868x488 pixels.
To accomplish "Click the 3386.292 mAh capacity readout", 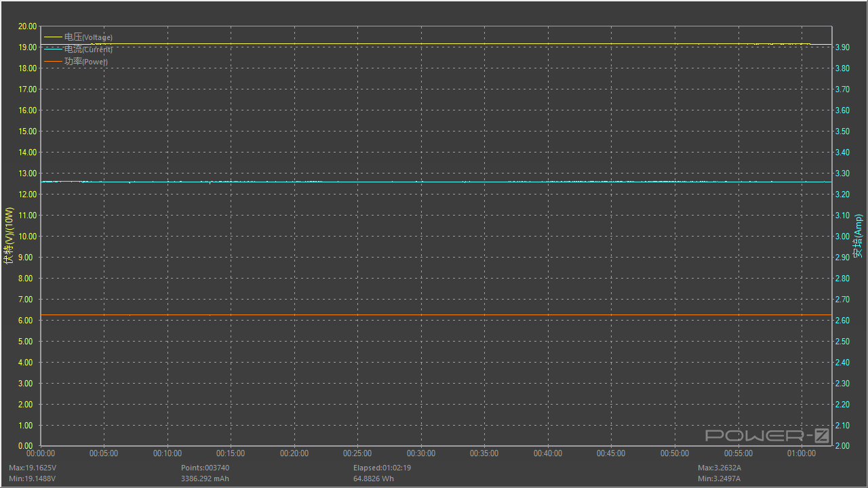I will coord(205,479).
